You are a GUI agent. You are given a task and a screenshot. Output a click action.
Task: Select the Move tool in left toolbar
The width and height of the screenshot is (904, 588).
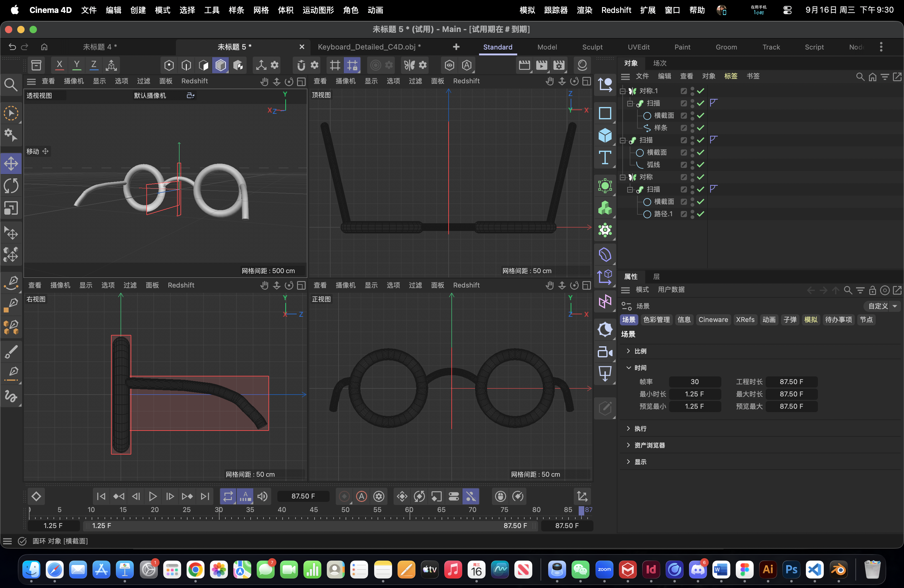(11, 164)
